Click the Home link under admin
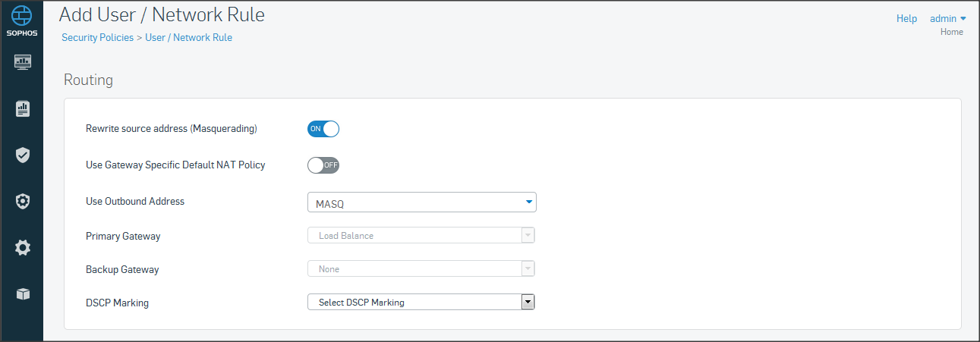The image size is (980, 342). 951,32
